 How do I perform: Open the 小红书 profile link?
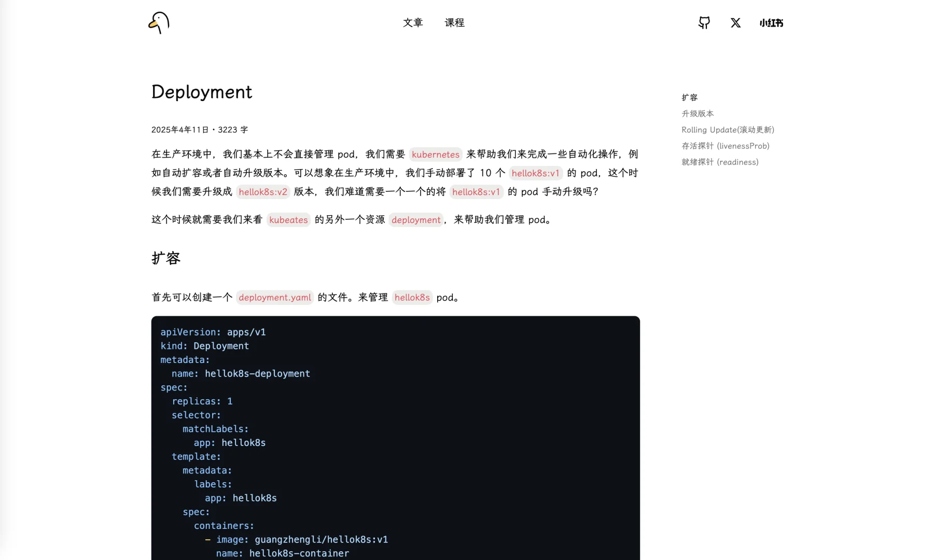pos(771,23)
